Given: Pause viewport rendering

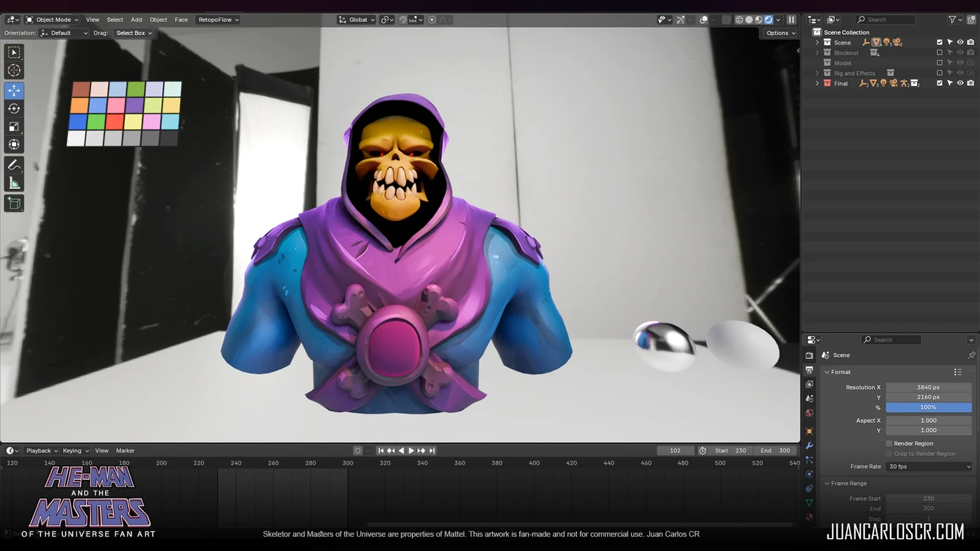Looking at the screenshot, I should coord(791,20).
